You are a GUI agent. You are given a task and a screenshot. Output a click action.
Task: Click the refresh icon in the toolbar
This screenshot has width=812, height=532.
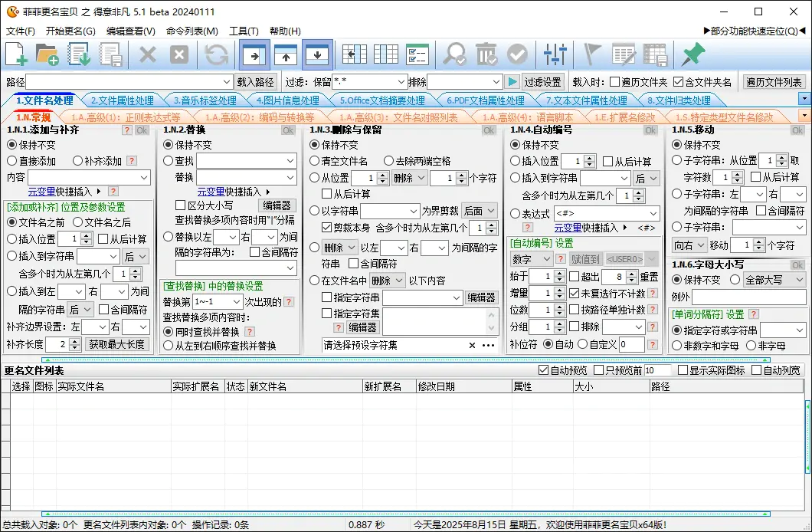(215, 54)
